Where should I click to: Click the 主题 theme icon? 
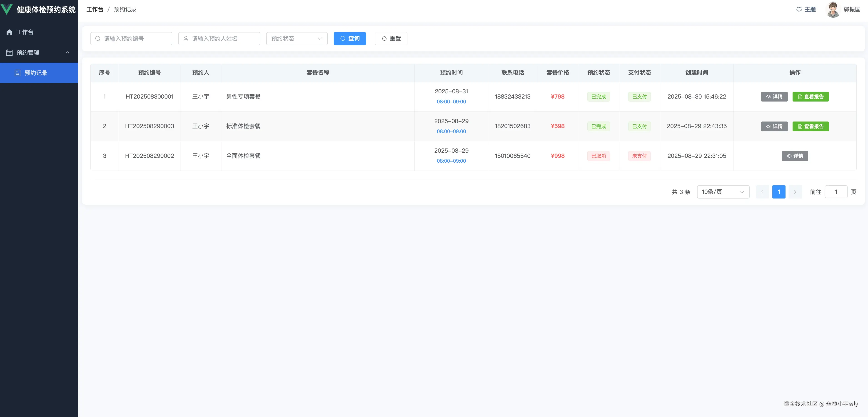[x=799, y=10]
